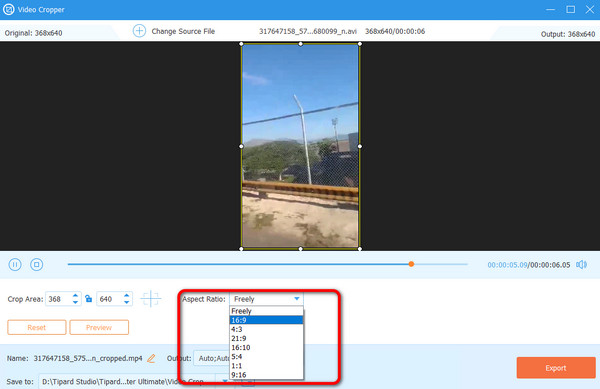
Task: Choose the 16:10 aspect ratio option
Action: [x=266, y=348]
